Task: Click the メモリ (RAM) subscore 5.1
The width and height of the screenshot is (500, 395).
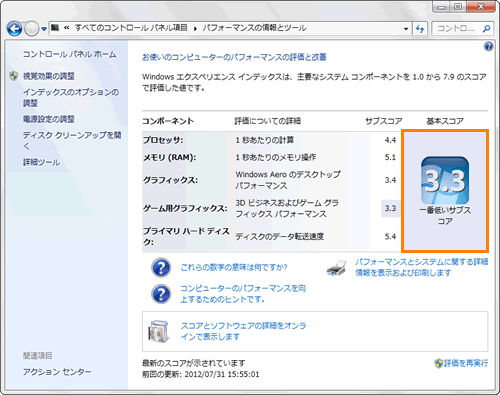Action: tap(390, 157)
